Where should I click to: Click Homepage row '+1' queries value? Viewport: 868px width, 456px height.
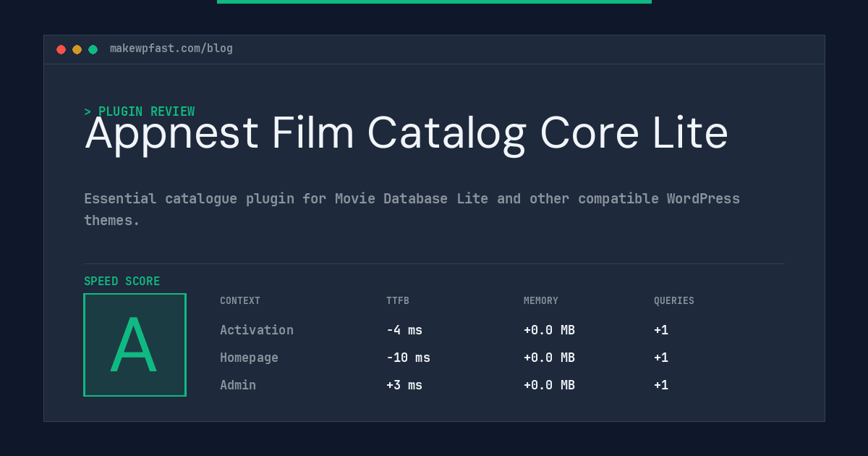coord(661,358)
